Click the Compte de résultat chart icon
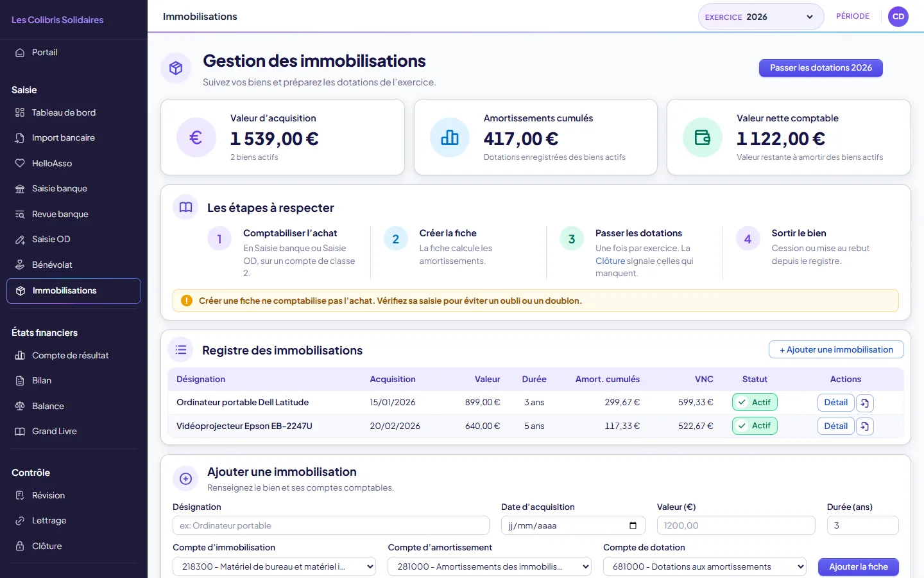924x578 pixels. click(20, 356)
